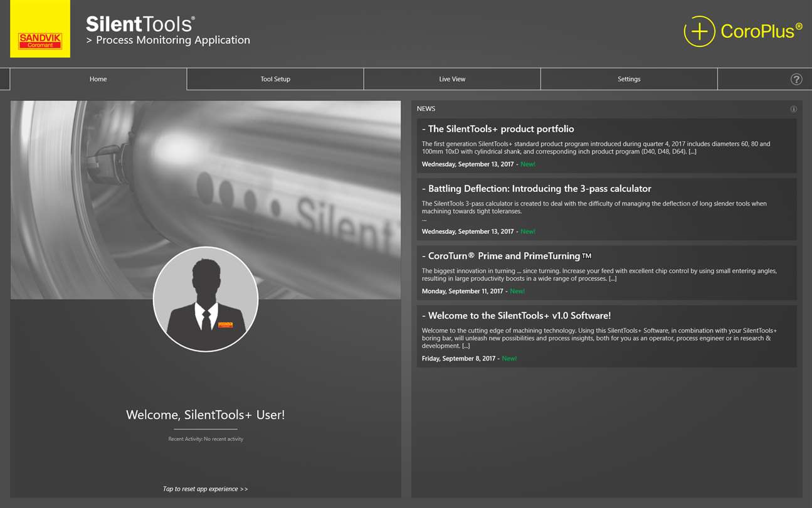The width and height of the screenshot is (812, 508).
Task: Open the Settings tab
Action: coord(629,79)
